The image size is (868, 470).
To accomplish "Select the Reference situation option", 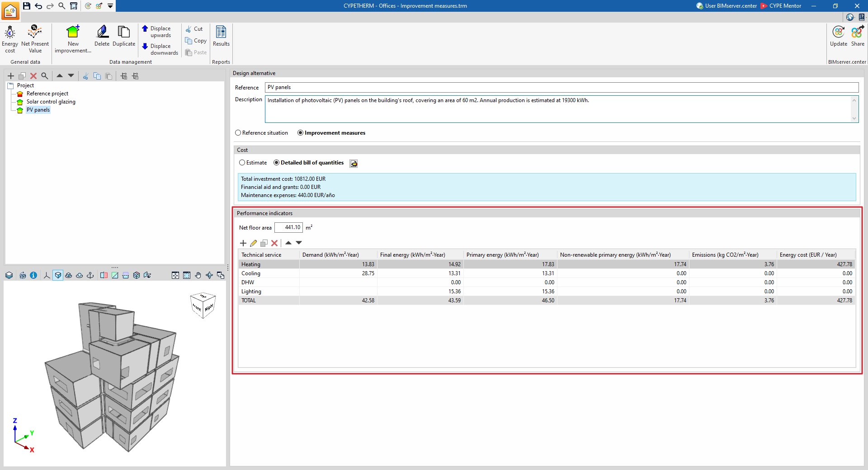I will [x=261, y=133].
